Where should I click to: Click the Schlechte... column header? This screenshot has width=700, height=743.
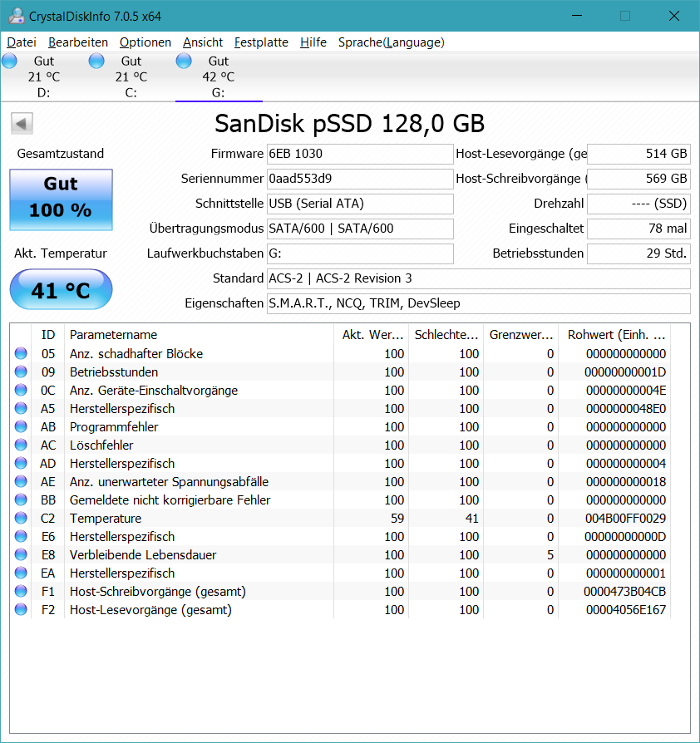coord(446,335)
